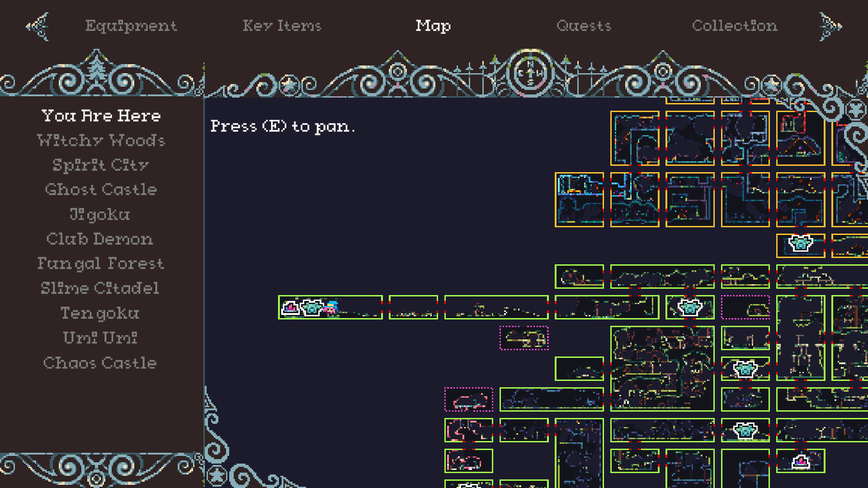The image size is (868, 488).
Task: Select Ghost Castle from sidebar list
Action: pyautogui.click(x=100, y=189)
